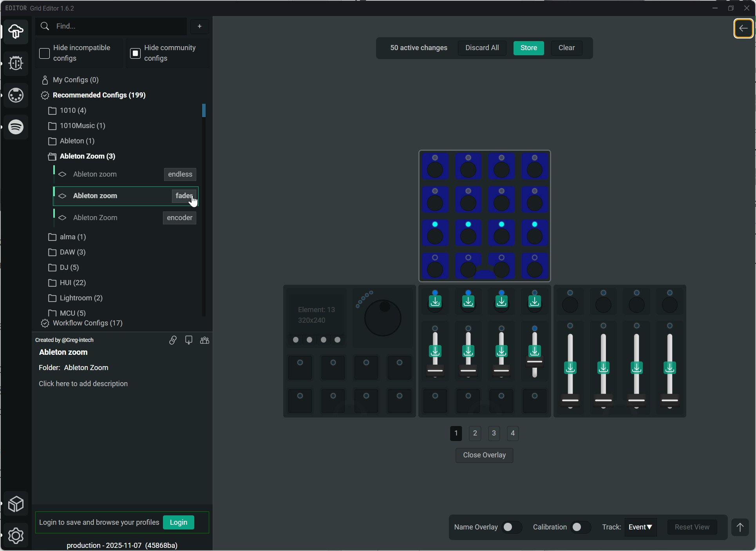
Task: Open the debug bug icon panel
Action: tap(16, 63)
